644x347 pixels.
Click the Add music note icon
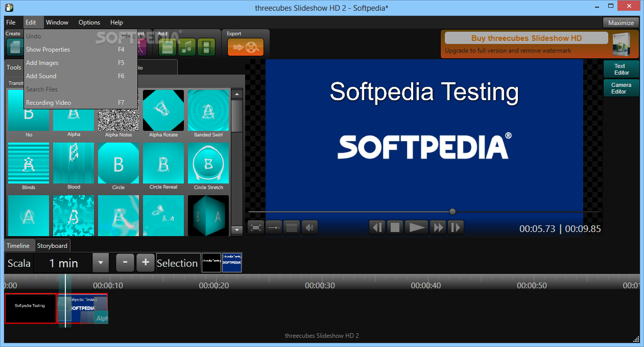(x=187, y=47)
